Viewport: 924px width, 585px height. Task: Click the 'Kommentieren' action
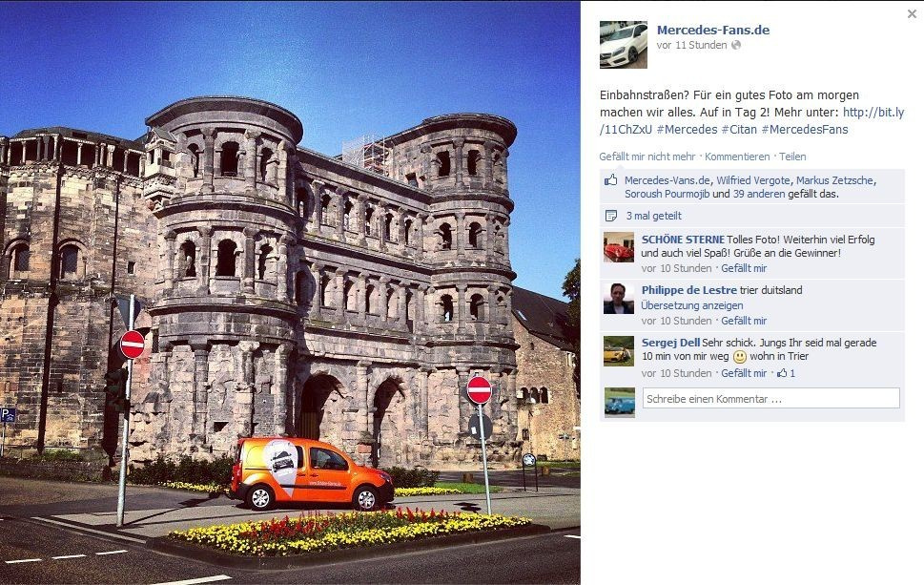point(737,157)
